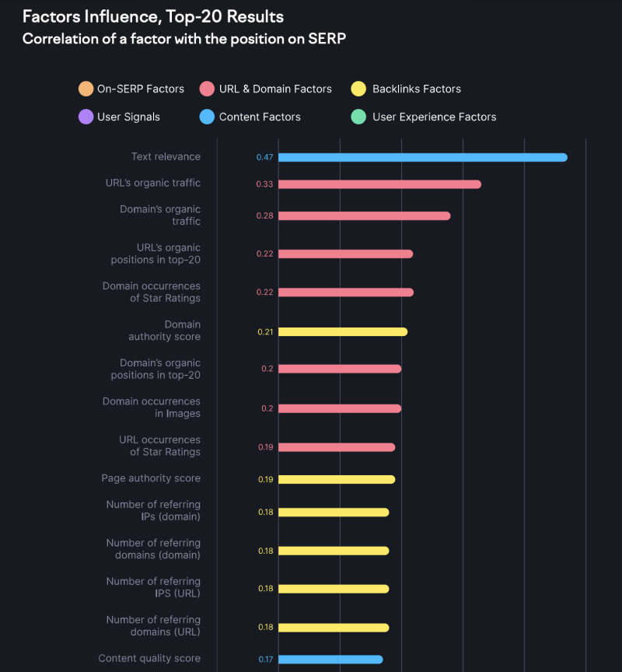This screenshot has height=672, width=622.
Task: Click the Domain occurrences in Images label
Action: (151, 407)
